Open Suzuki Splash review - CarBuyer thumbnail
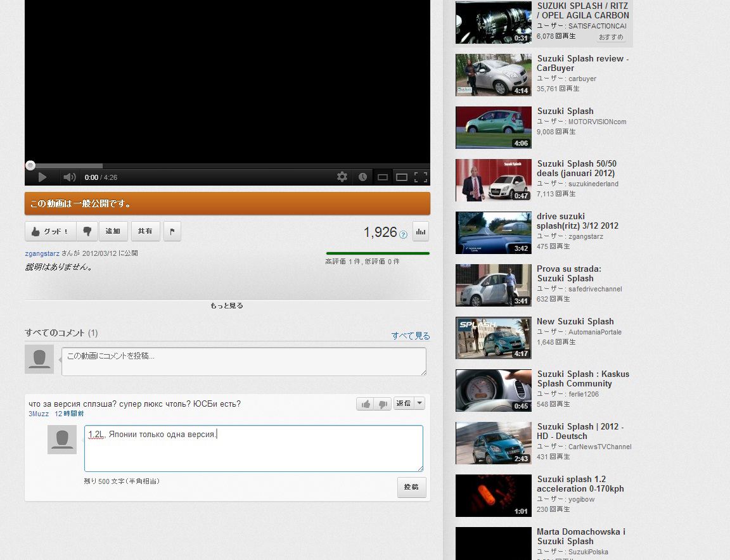730x560 pixels. [x=494, y=75]
